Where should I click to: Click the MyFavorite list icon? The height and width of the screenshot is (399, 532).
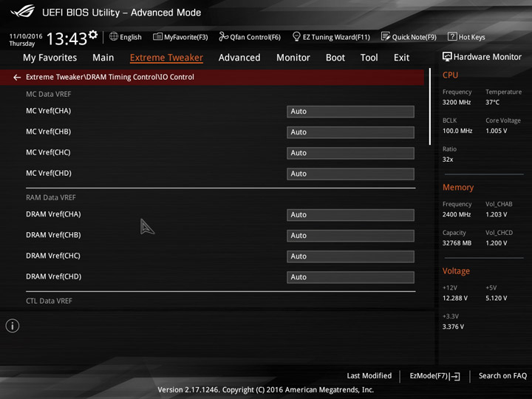pyautogui.click(x=158, y=36)
